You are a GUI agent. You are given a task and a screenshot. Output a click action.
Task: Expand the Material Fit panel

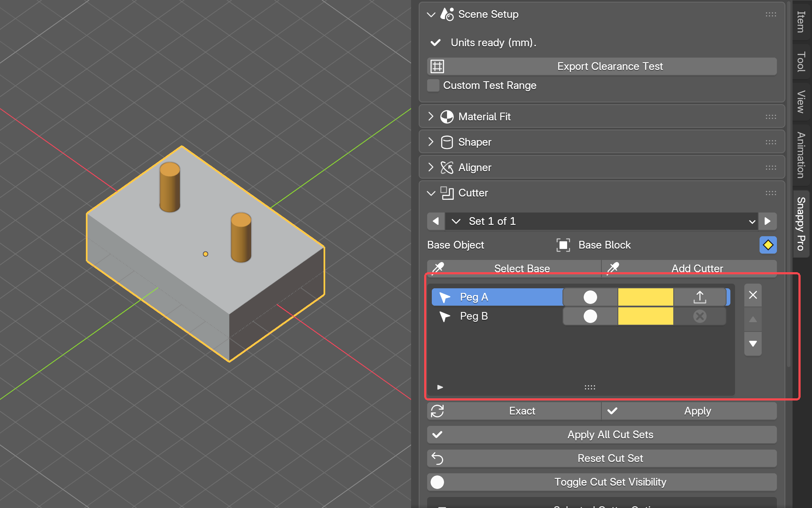431,116
